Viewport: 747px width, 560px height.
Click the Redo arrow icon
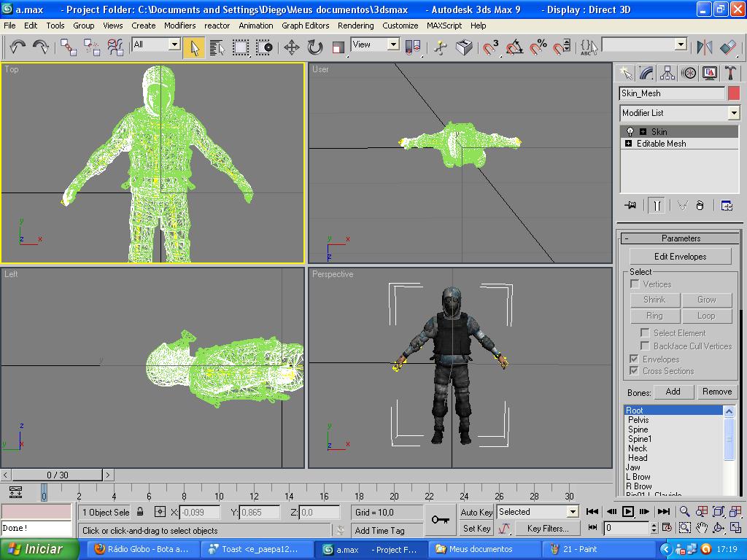tap(41, 46)
